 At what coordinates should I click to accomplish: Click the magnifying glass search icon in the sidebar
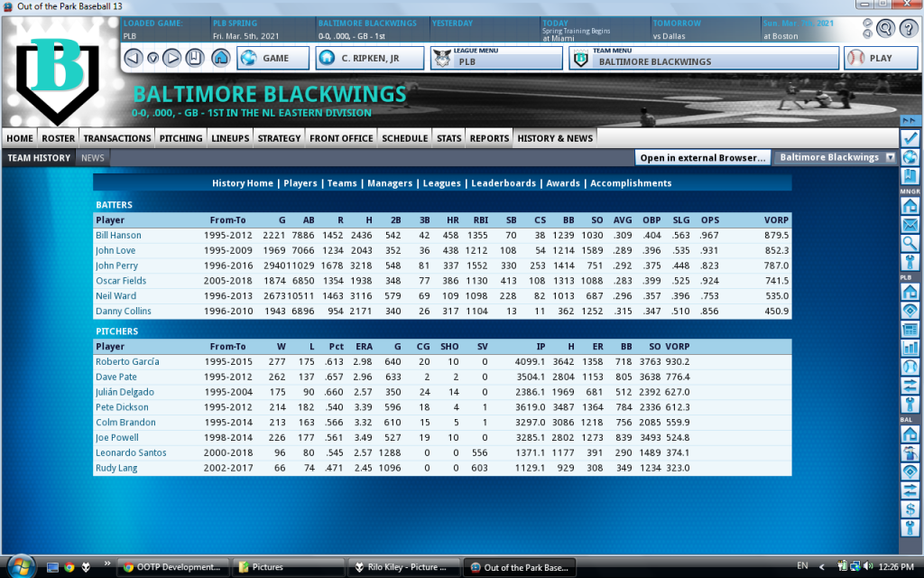(x=910, y=243)
